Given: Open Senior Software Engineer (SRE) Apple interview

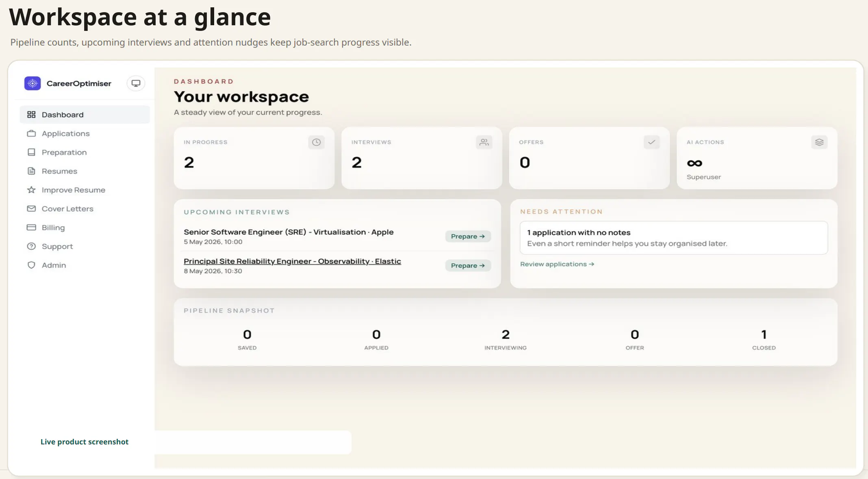Looking at the screenshot, I should 289,232.
